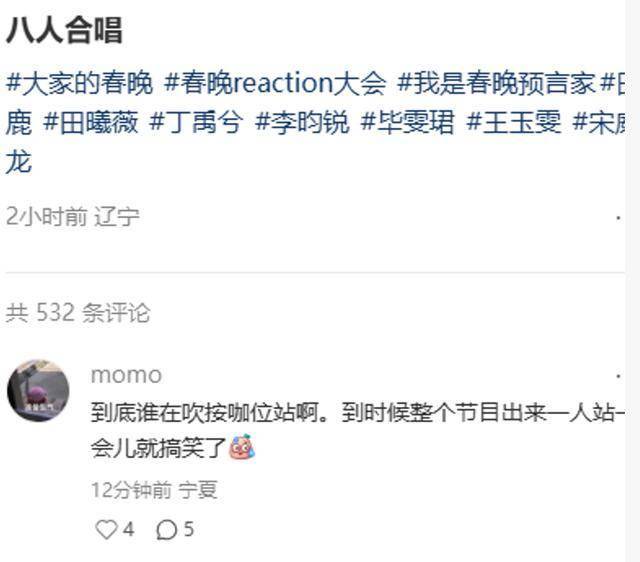
Task: Open momo's profile avatar
Action: coord(38,390)
